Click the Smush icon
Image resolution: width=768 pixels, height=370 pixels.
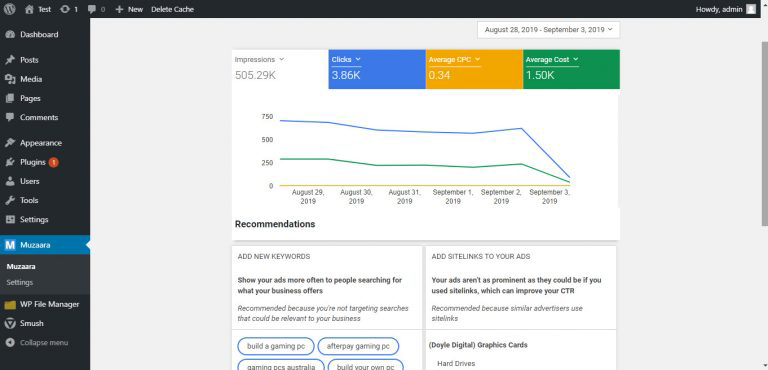click(x=10, y=323)
